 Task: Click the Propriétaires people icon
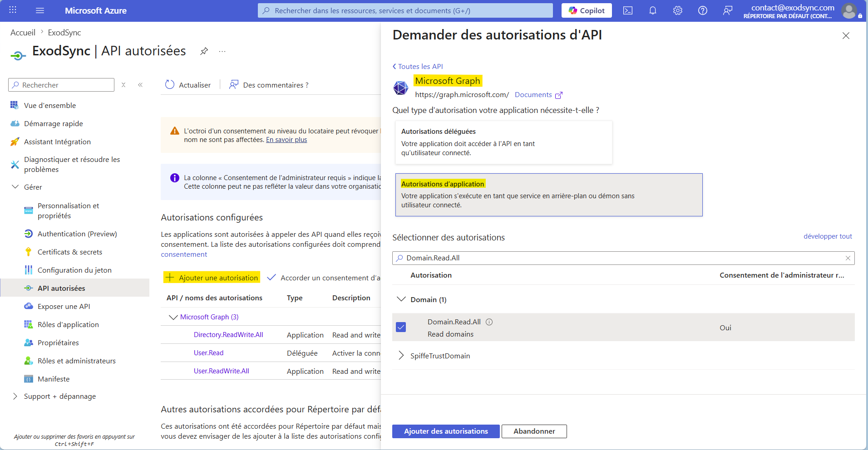pyautogui.click(x=29, y=342)
